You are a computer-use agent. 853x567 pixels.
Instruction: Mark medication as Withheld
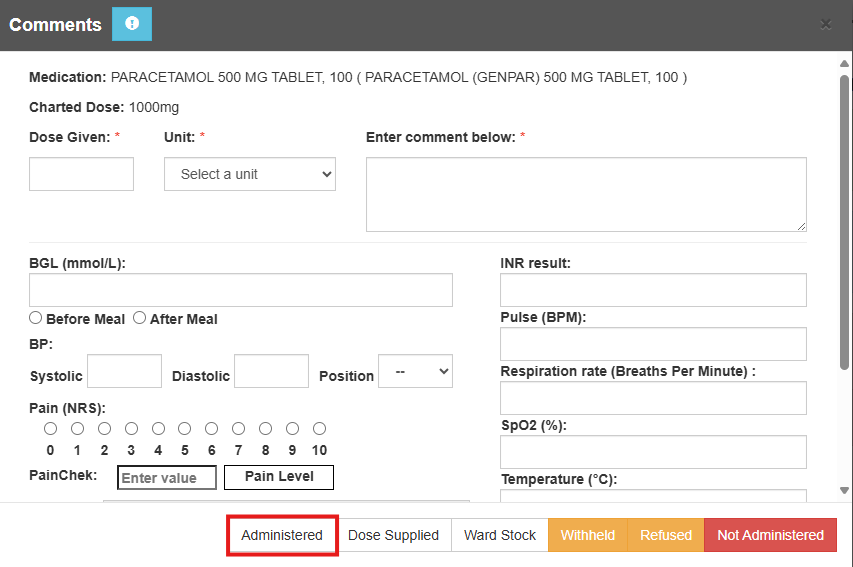tap(587, 535)
